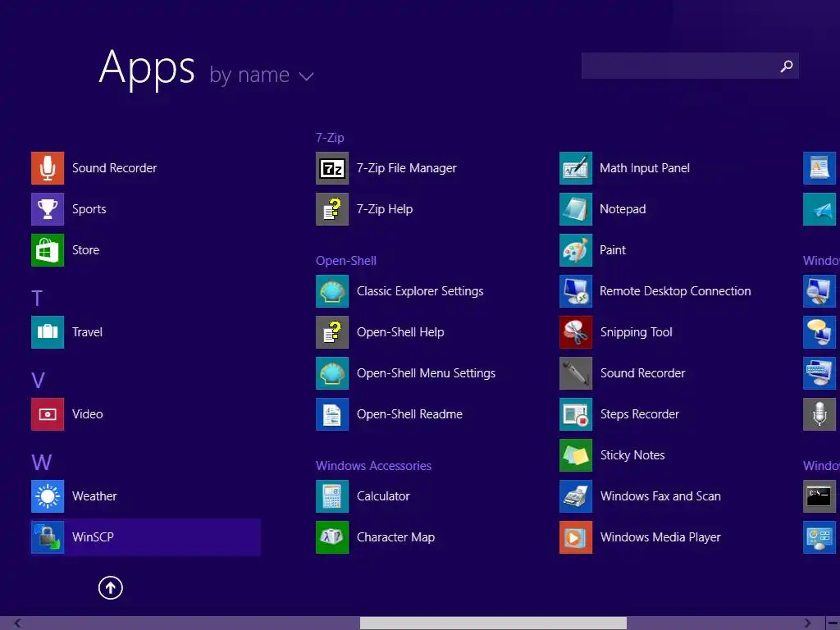Click the scrollbar right arrow

pyautogui.click(x=807, y=623)
